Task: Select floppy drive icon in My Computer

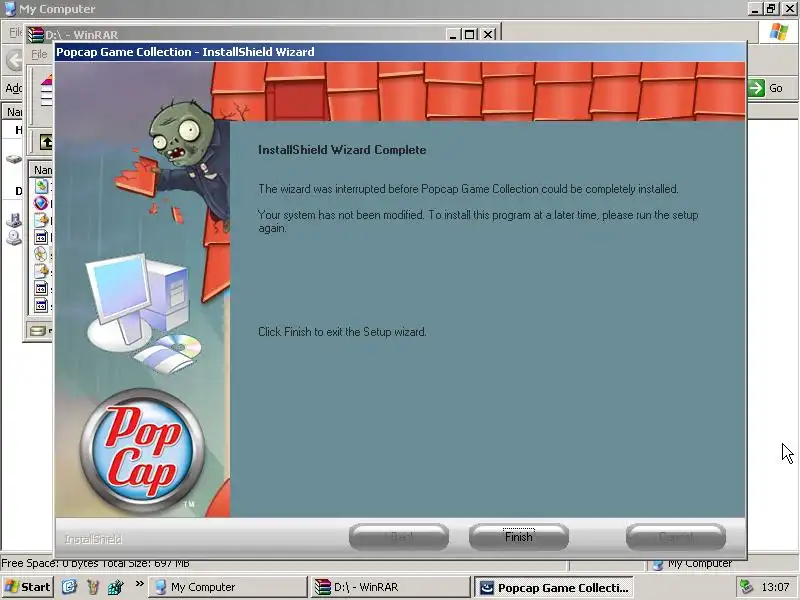Action: tap(14, 220)
